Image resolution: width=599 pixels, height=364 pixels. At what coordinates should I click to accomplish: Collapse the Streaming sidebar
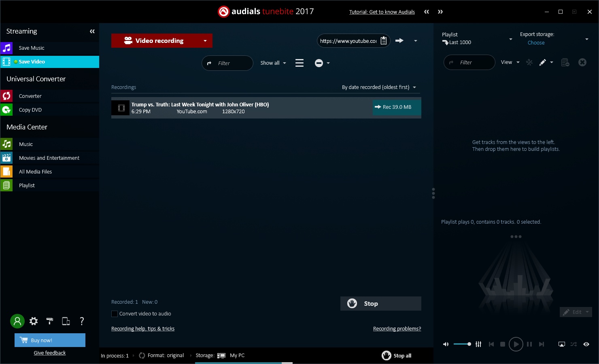[92, 31]
